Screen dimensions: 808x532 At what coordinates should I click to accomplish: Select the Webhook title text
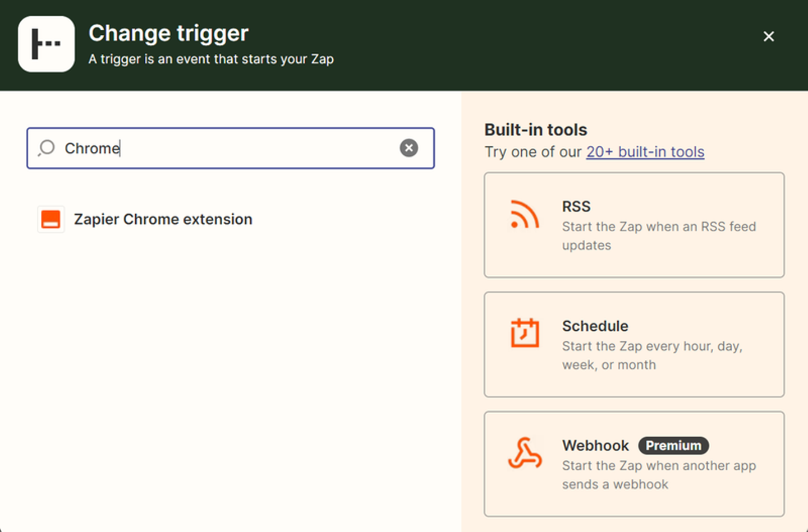click(x=595, y=446)
